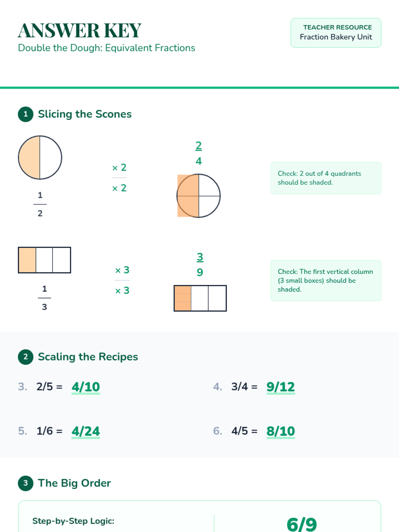Click the ANSWER KEY title
399x532 pixels.
80,31
